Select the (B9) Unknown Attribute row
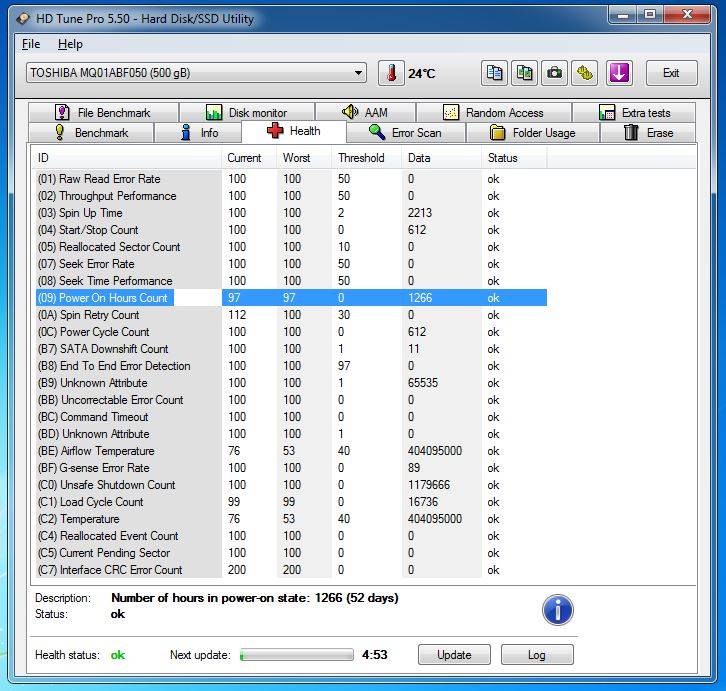726x691 pixels. 291,383
